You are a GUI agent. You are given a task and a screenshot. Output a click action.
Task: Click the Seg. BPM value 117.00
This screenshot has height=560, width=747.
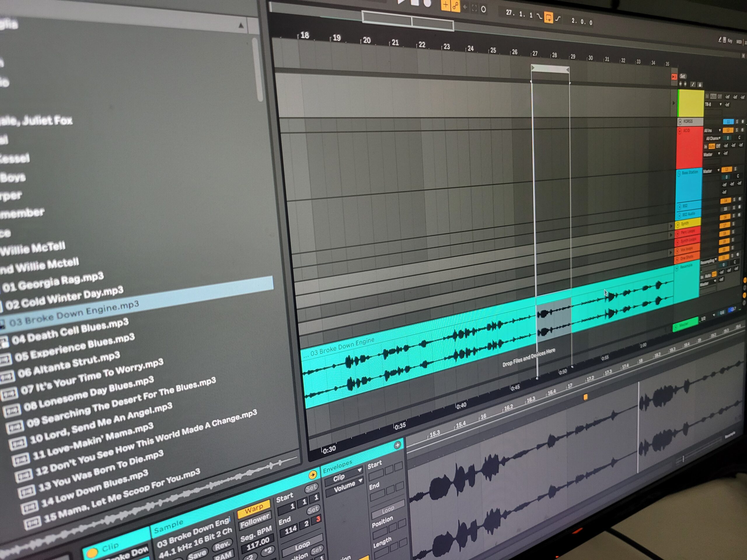tap(258, 544)
